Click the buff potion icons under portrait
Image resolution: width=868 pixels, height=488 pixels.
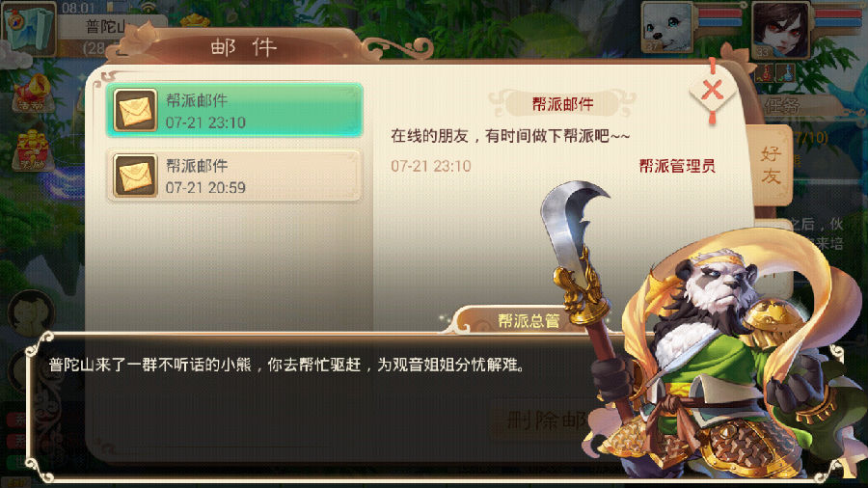click(x=776, y=73)
